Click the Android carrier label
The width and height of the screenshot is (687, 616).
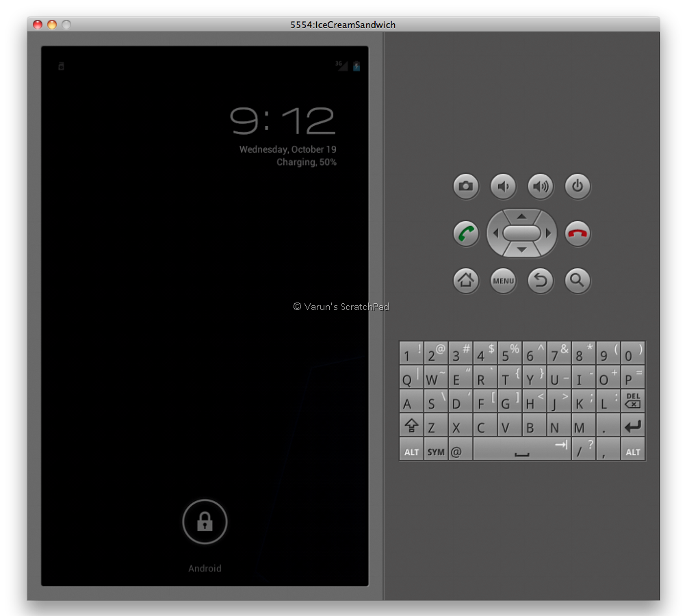(205, 568)
